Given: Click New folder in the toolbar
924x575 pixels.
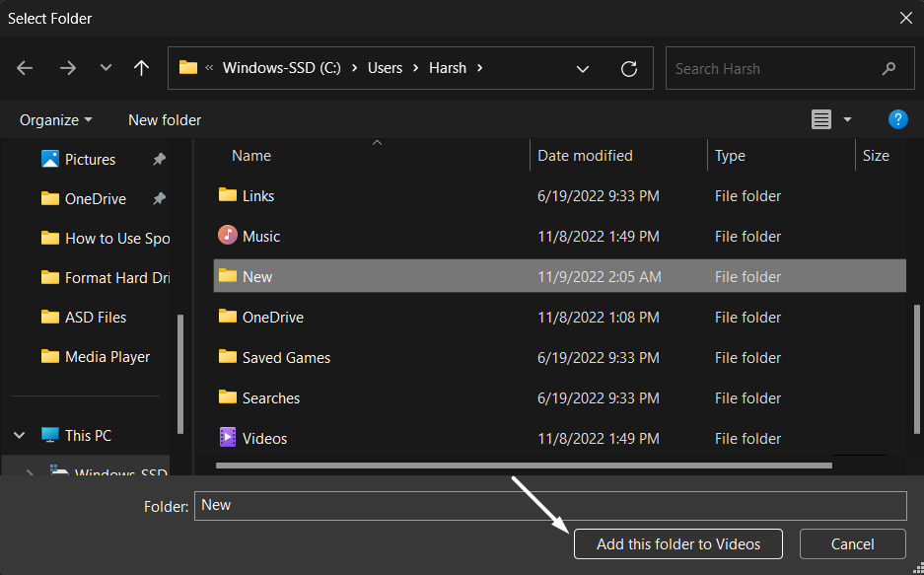Looking at the screenshot, I should [165, 119].
